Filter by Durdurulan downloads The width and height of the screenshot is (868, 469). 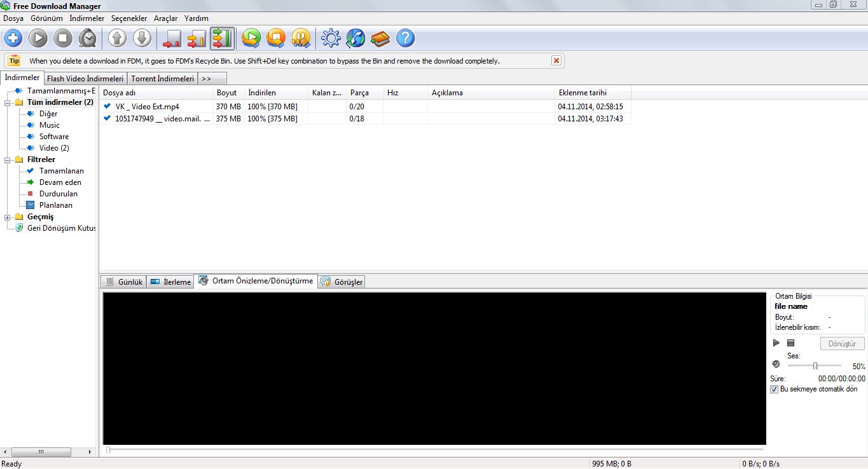tap(59, 194)
